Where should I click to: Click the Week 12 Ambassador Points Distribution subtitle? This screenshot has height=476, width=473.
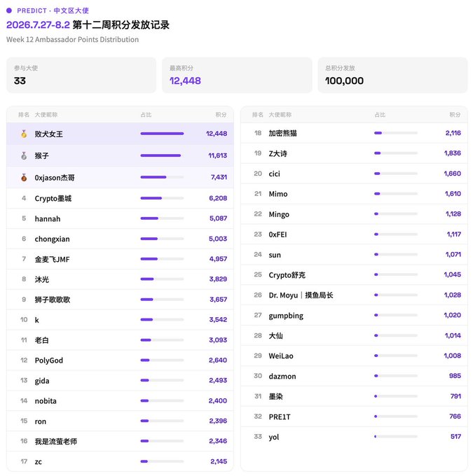[72, 39]
